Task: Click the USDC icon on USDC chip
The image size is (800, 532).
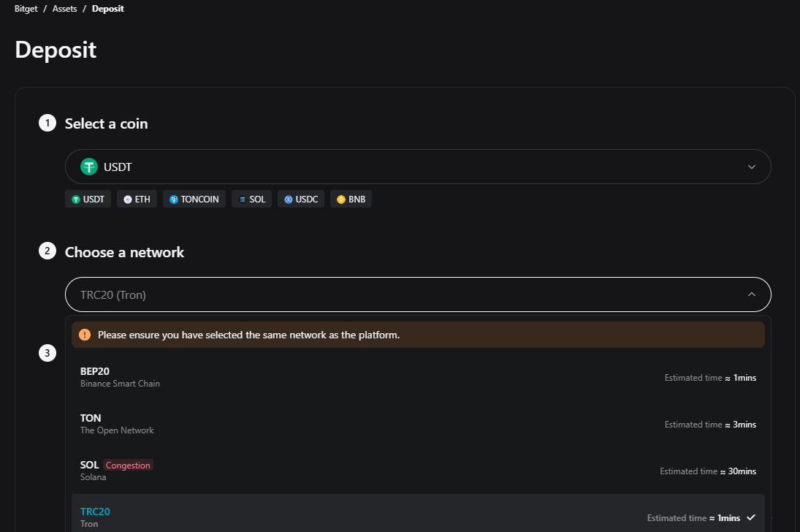Action: click(289, 199)
